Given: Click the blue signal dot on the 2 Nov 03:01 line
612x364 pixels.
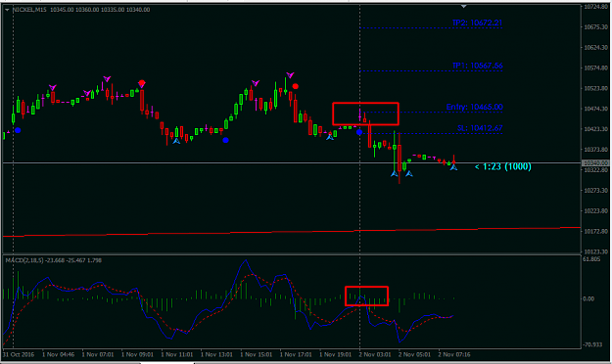Looking at the screenshot, I should [x=359, y=133].
